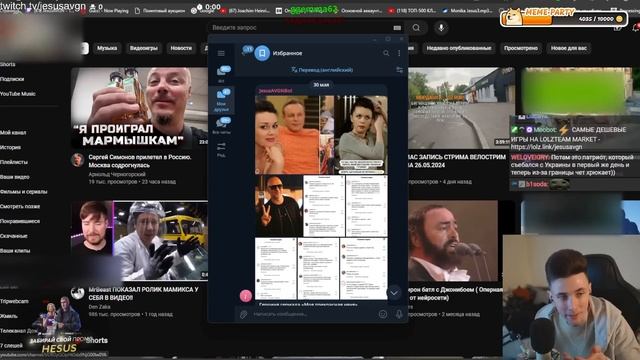Open the MrBeast video thumbnail with yellow bus
The image size is (640, 360).
point(139,240)
